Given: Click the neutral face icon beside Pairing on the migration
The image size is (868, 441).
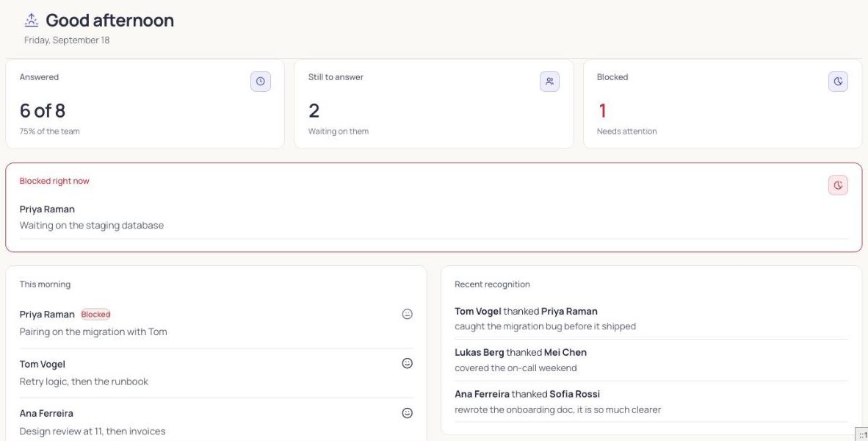Looking at the screenshot, I should click(408, 314).
